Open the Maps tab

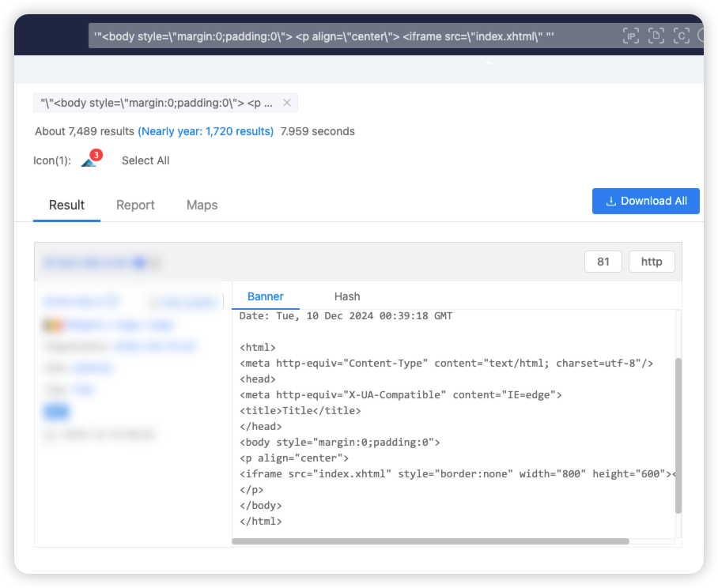(202, 205)
